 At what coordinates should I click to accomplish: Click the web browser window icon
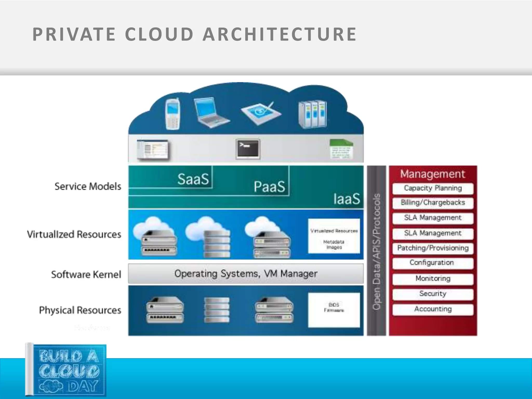pos(153,149)
